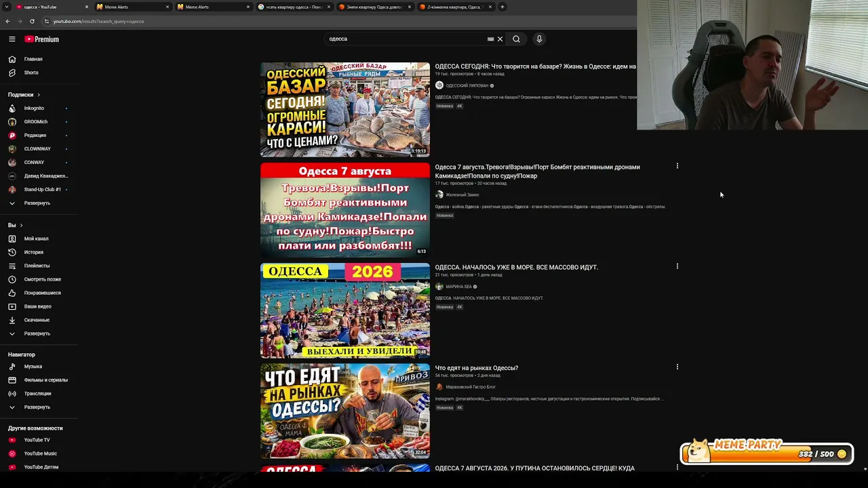Open Ваши видео in the sidebar
This screenshot has width=868, height=488.
39,306
